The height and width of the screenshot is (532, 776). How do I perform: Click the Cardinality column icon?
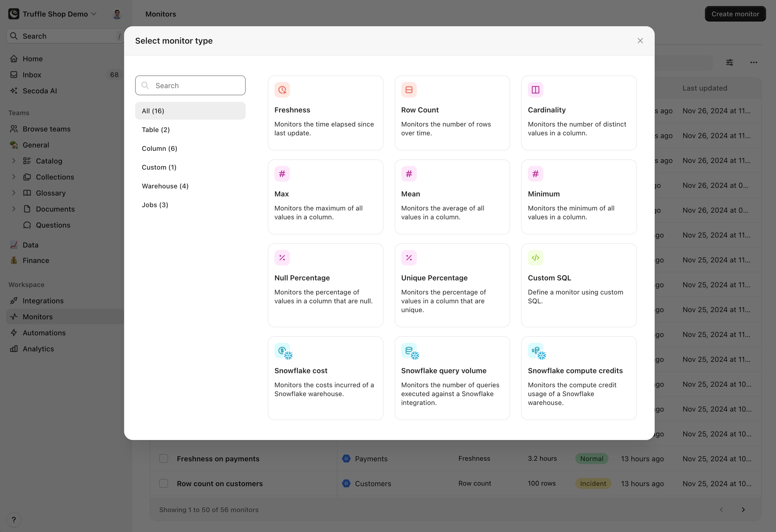(x=535, y=90)
